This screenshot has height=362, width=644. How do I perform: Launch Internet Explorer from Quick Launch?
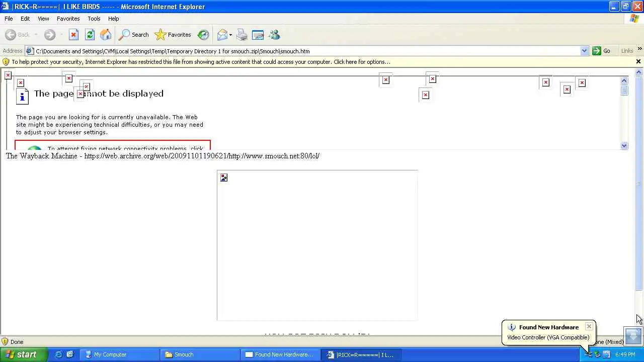tap(59, 354)
